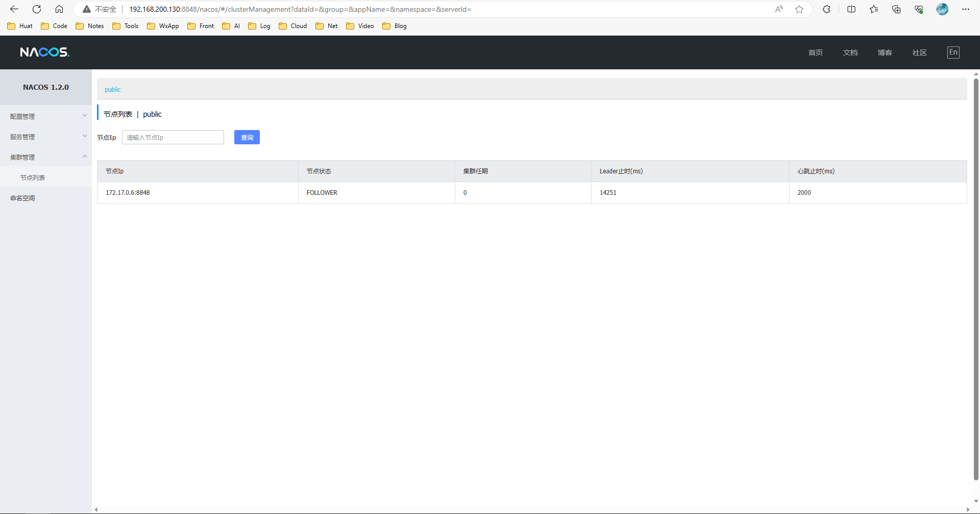Switch language with the En toggle
The image size is (980, 514).
pos(953,53)
